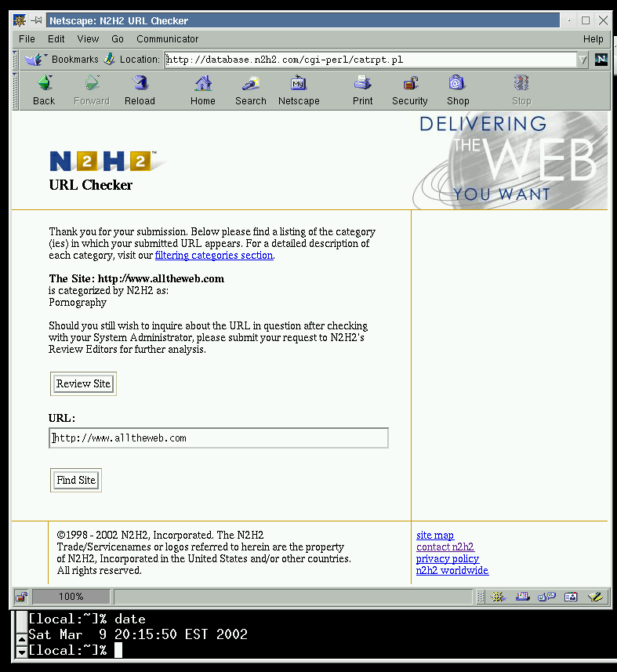Close the Netscape window
Screen dimensions: 617x672
(x=603, y=20)
